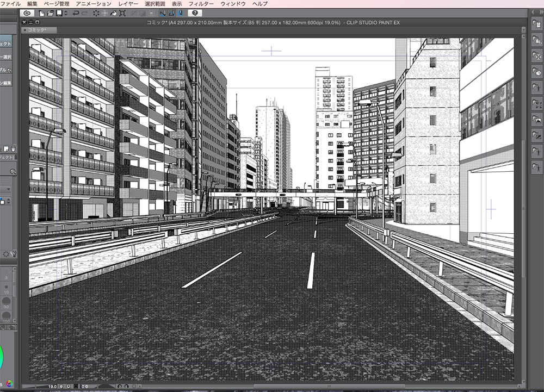Viewport: 544px width, 392px height.
Task: Save the document using the Save icon
Action: coord(60,14)
